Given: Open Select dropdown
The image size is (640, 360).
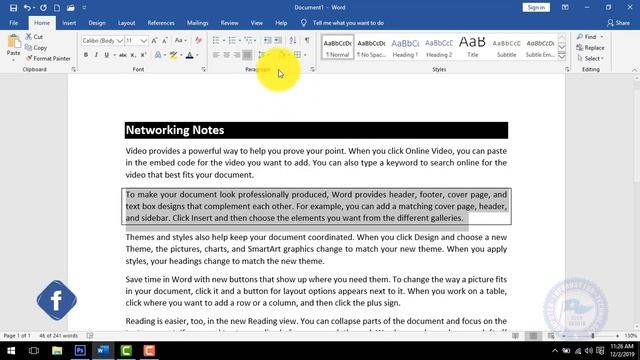Looking at the screenshot, I should click(591, 58).
